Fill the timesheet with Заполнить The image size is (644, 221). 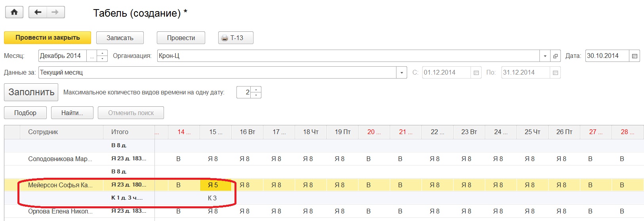[31, 92]
